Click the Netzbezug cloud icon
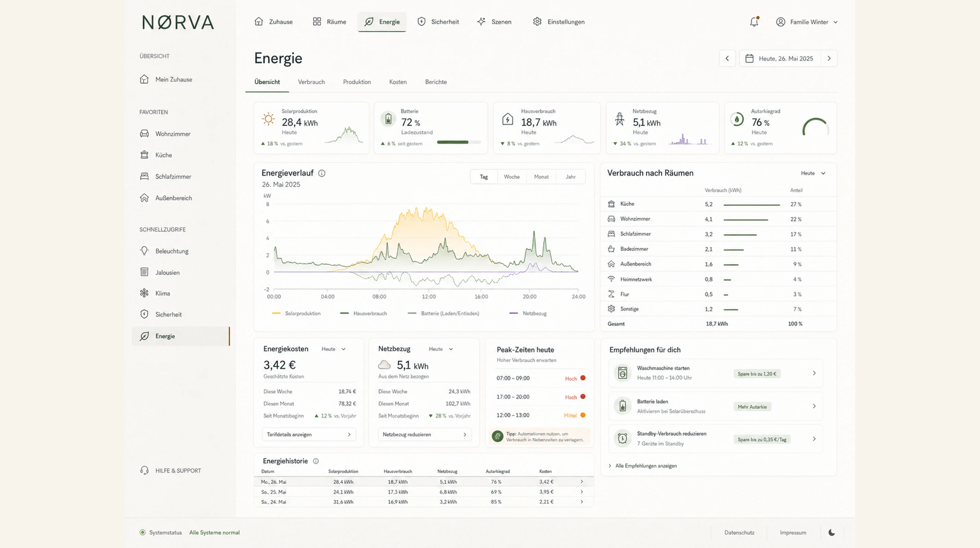The image size is (980, 548). [384, 365]
